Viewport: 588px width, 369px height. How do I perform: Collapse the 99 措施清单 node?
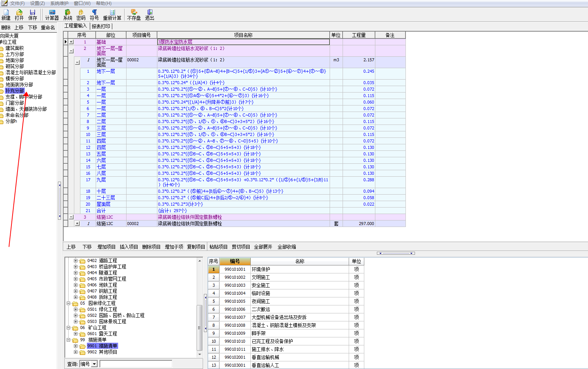pos(69,340)
